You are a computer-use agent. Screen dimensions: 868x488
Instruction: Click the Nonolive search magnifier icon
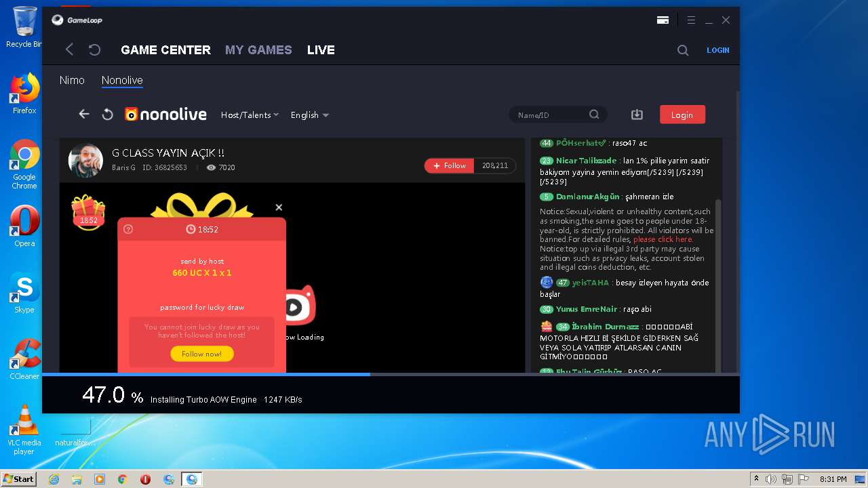click(x=594, y=115)
